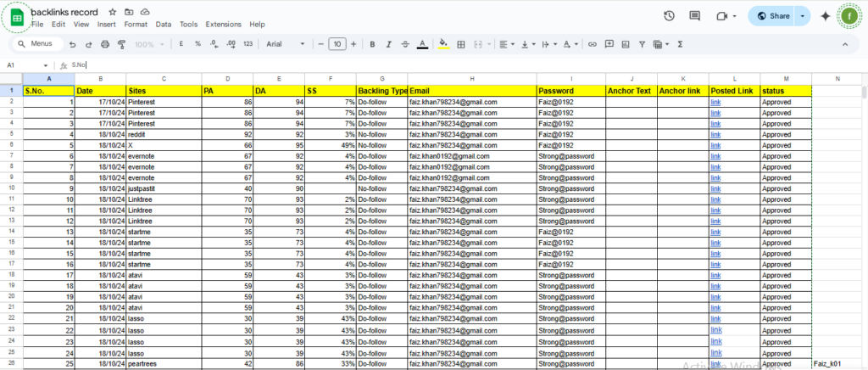This screenshot has width=868, height=370.
Task: Open the borders tool
Action: tap(460, 44)
